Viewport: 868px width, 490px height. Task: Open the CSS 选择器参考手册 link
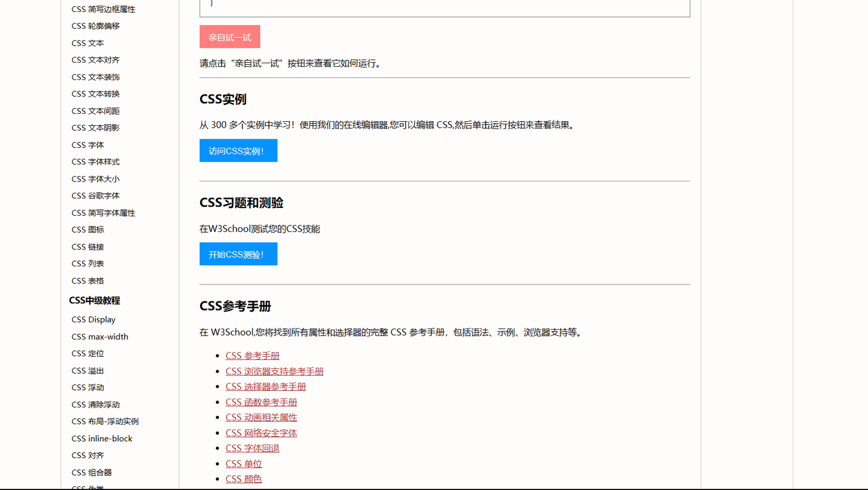[x=265, y=386]
